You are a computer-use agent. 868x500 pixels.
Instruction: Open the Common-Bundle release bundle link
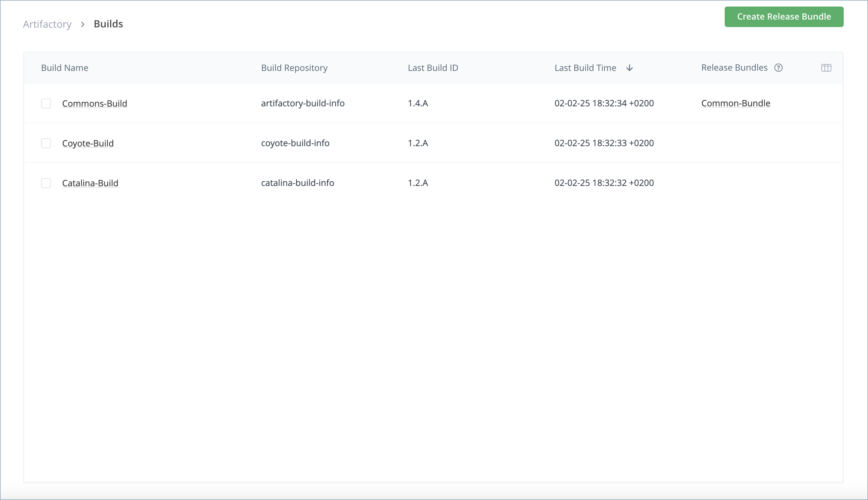[736, 103]
